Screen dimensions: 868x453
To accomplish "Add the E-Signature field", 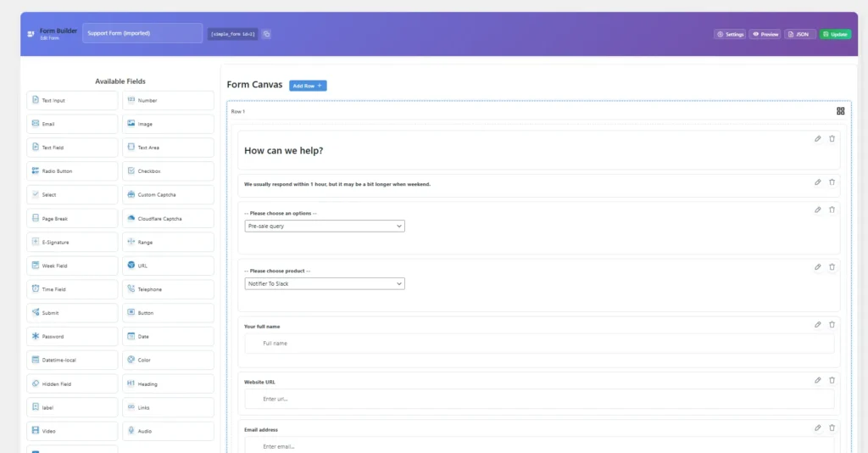I will click(x=72, y=242).
